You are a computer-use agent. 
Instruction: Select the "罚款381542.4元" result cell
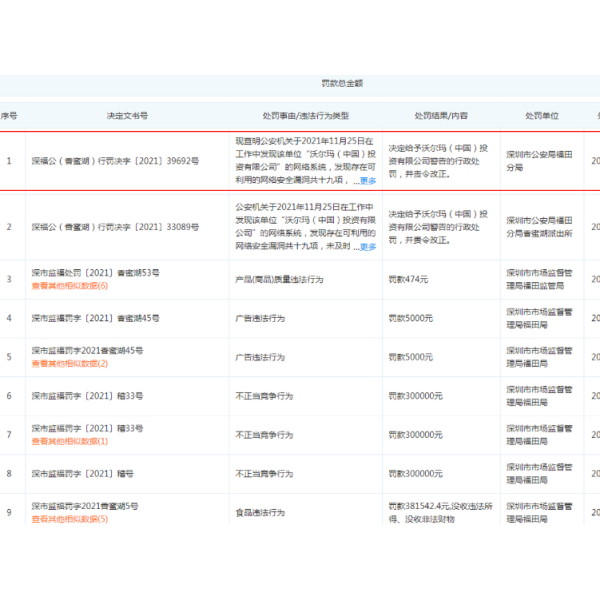tap(441, 512)
